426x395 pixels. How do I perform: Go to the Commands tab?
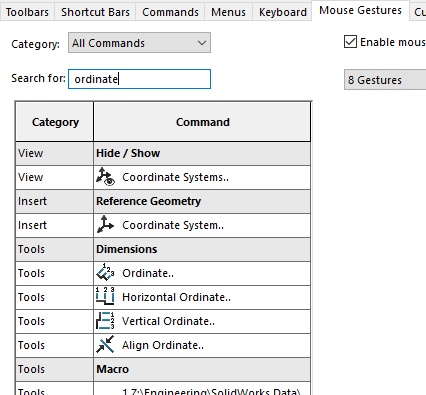(x=170, y=12)
